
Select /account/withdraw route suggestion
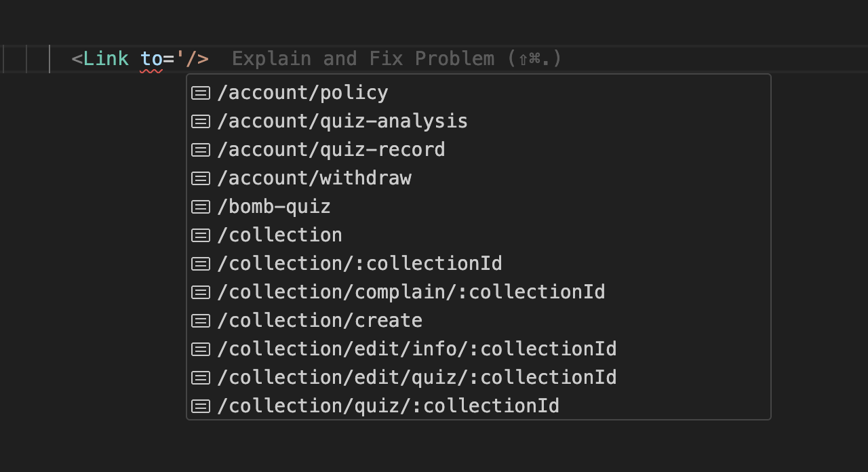tap(479, 178)
